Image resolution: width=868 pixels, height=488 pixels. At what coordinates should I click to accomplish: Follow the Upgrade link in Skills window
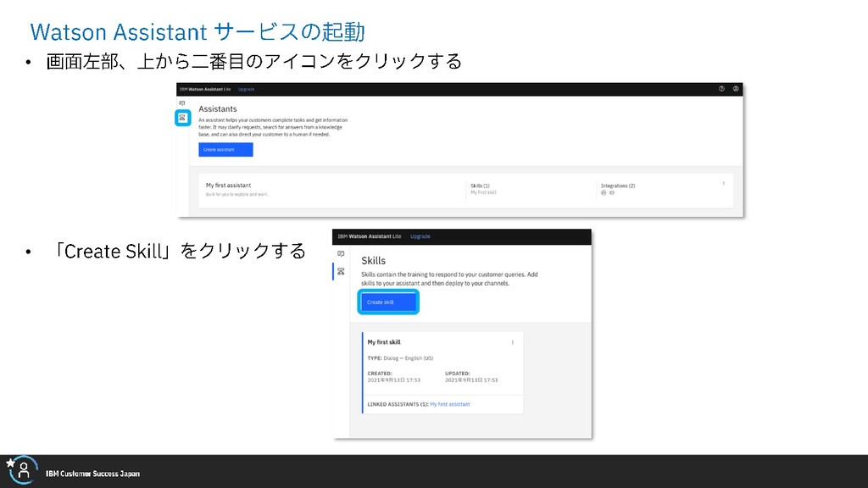tap(420, 236)
